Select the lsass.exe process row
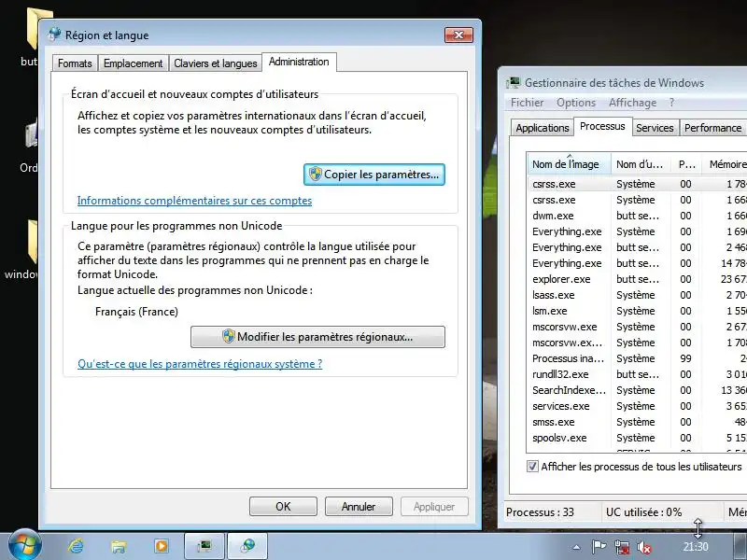 click(x=637, y=295)
